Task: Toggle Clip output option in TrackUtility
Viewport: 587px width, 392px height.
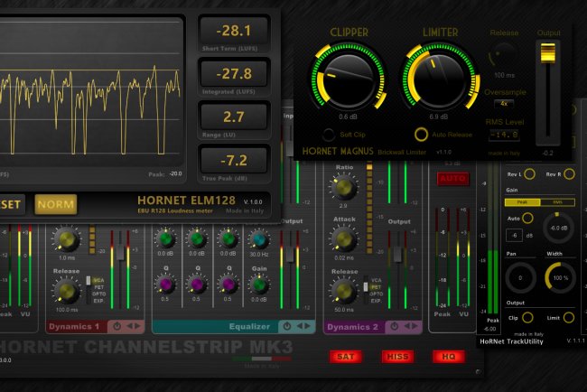Action: [527, 318]
